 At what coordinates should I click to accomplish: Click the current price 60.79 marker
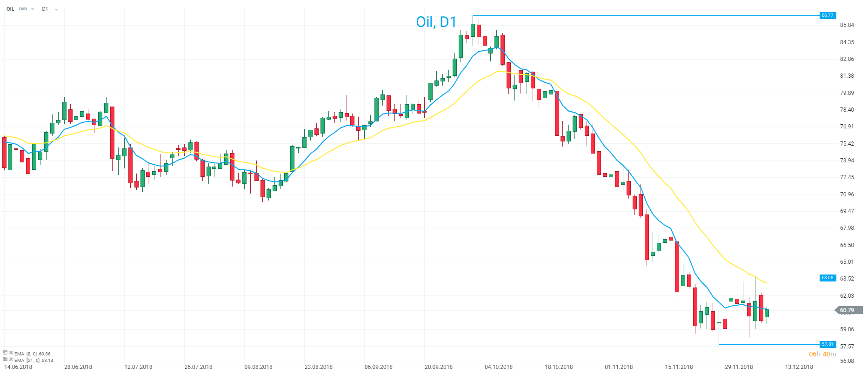[848, 310]
